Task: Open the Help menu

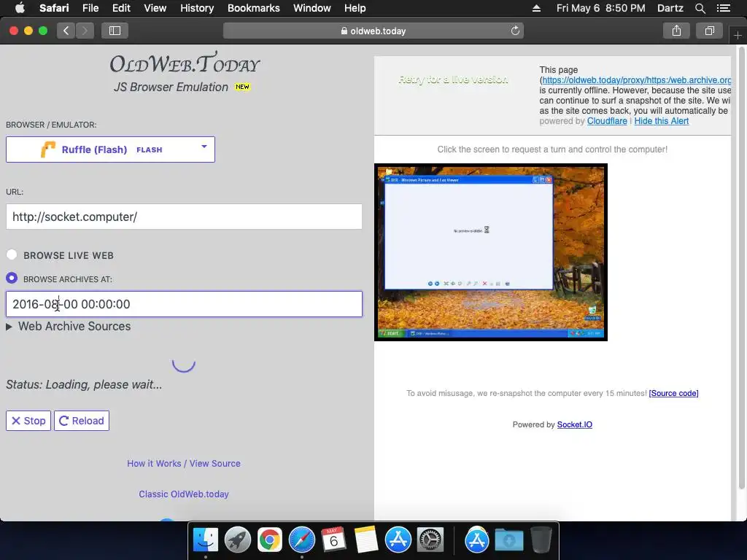Action: (355, 8)
